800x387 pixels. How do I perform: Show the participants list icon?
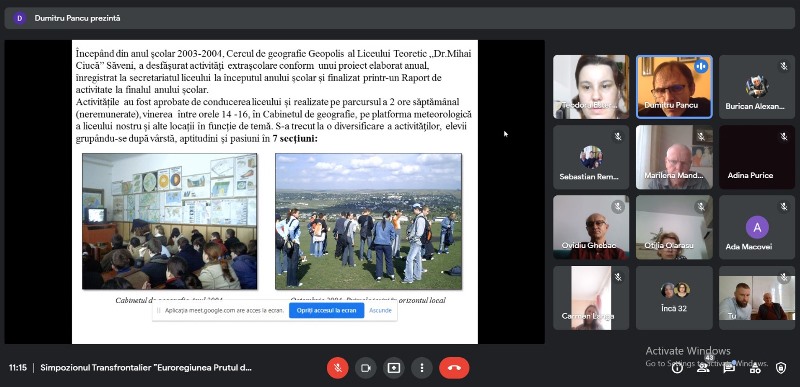click(703, 368)
